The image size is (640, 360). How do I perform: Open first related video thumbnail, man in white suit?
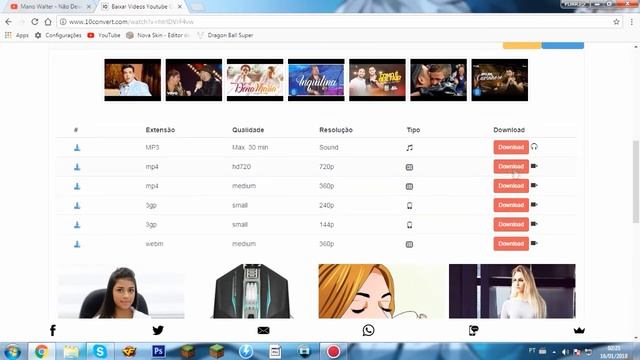[133, 80]
